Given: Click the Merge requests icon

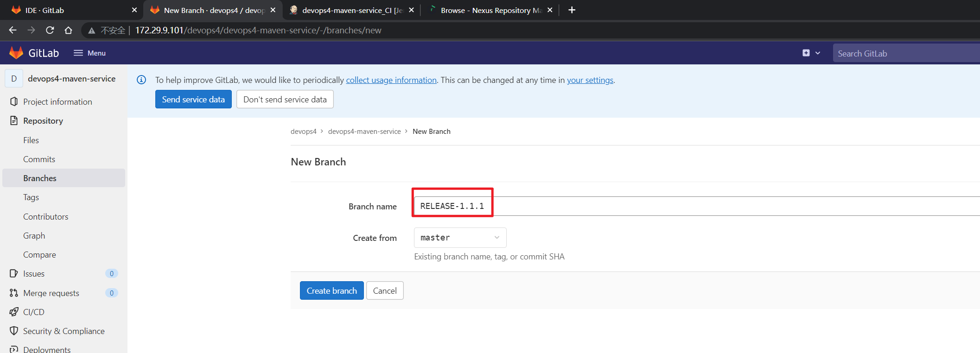Looking at the screenshot, I should tap(14, 293).
